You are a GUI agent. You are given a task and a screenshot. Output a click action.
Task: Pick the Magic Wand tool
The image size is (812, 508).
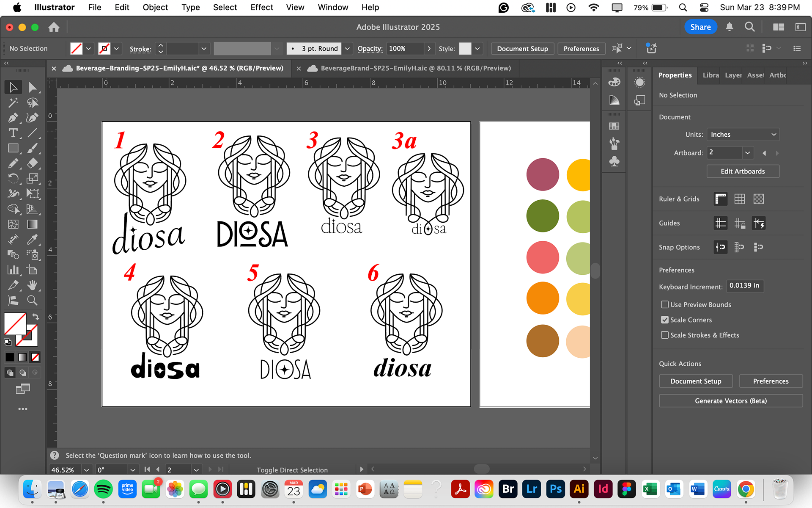pos(13,102)
